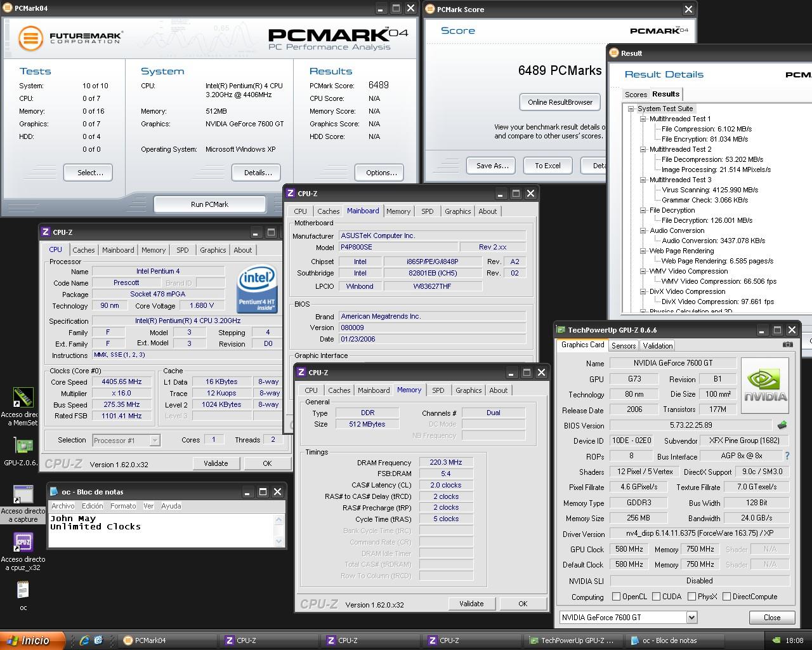Toggle the DirectCompute checkbox
The height and width of the screenshot is (650, 812).
726,597
